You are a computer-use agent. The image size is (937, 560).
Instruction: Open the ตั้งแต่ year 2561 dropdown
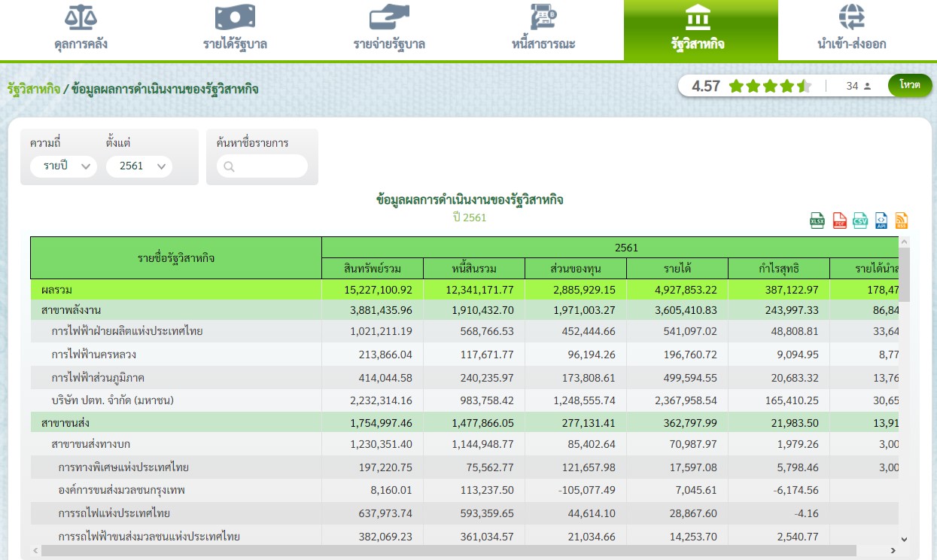click(139, 166)
